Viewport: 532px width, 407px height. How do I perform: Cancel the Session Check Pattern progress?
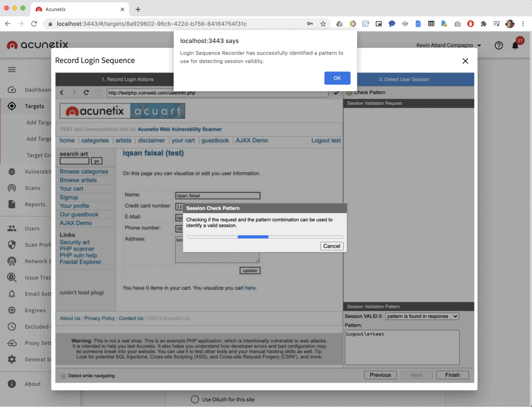pyautogui.click(x=332, y=246)
